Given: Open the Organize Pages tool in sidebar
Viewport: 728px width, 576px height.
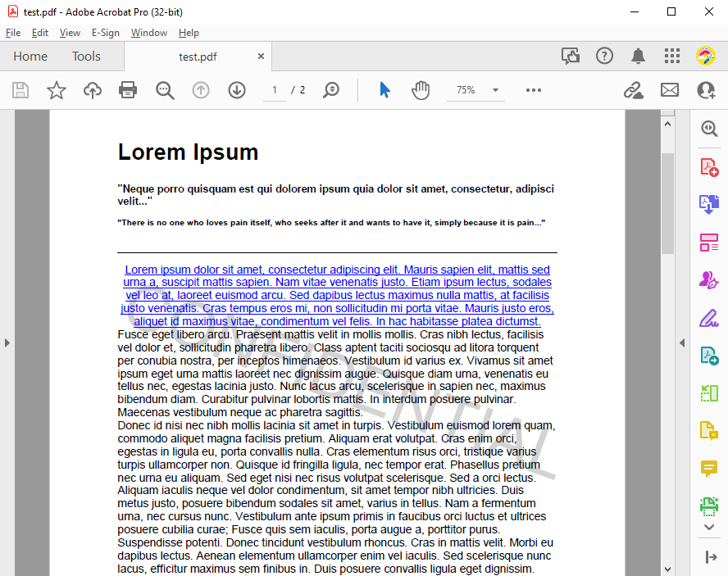Looking at the screenshot, I should tap(709, 243).
